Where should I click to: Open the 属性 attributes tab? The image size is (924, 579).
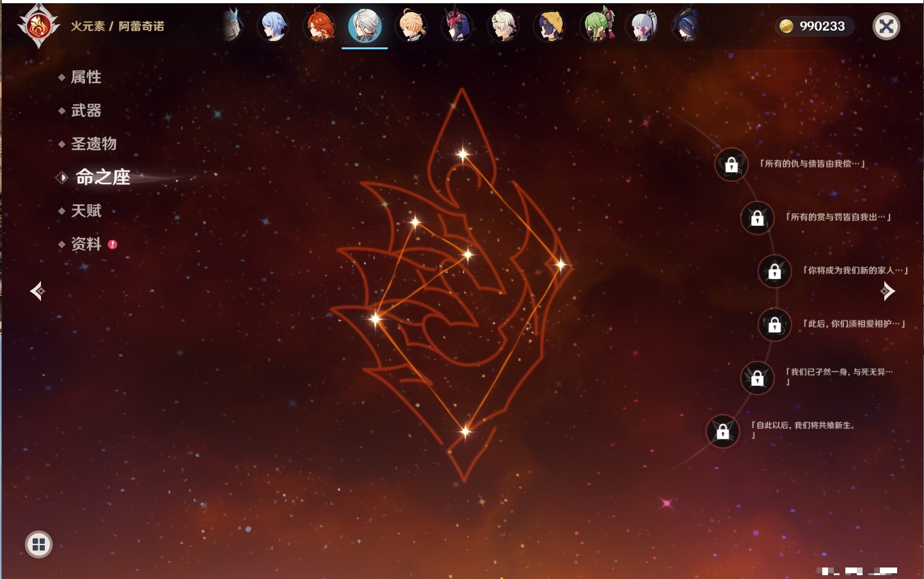tap(86, 77)
